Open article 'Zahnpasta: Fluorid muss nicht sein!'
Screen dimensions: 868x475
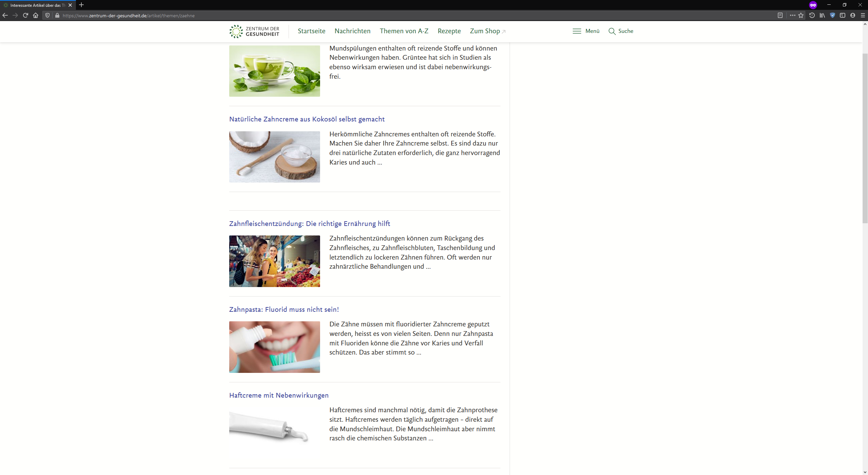pyautogui.click(x=284, y=309)
